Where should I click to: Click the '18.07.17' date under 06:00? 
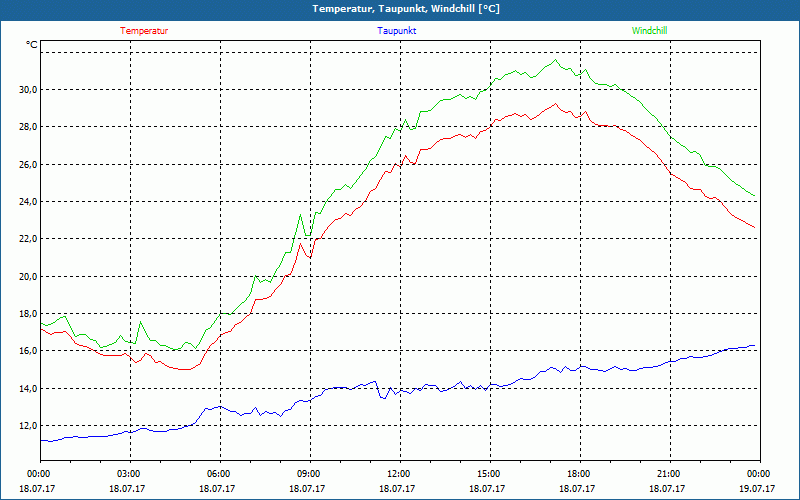click(218, 489)
